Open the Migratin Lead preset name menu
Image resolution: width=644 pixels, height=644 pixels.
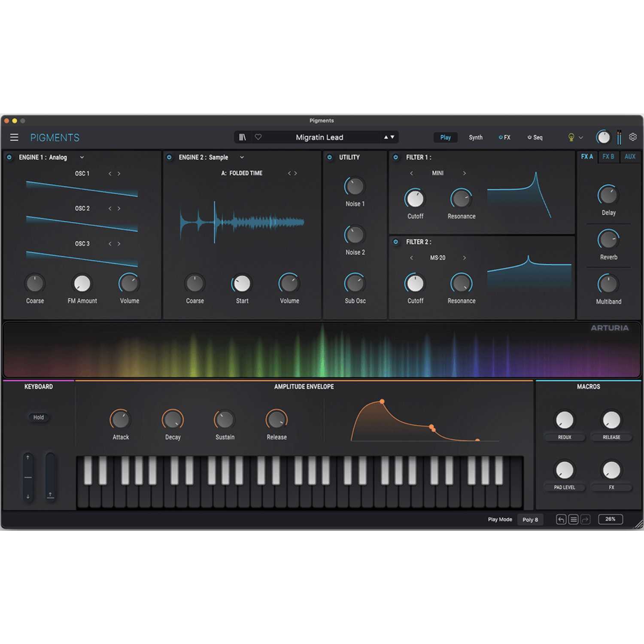coord(319,137)
